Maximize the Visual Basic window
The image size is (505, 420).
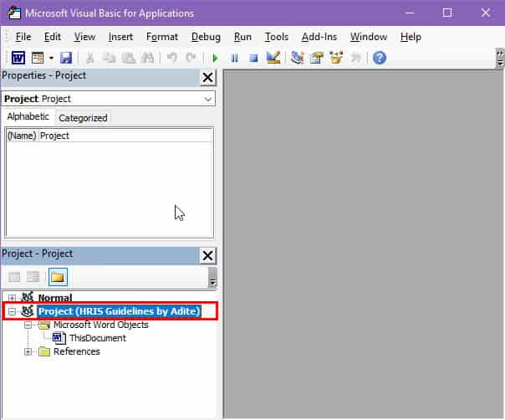(447, 13)
